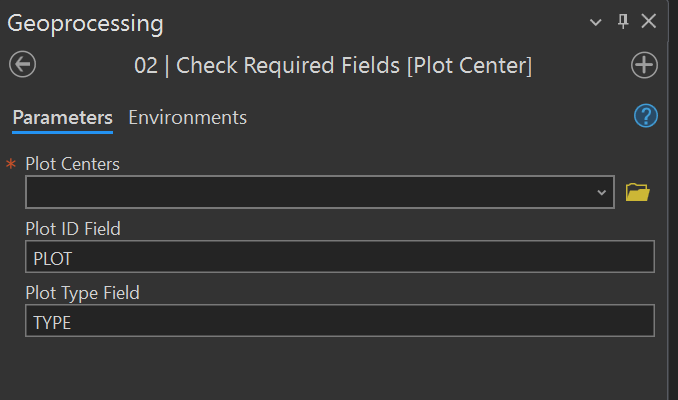Expand the Plot Centers dropdown arrow
The width and height of the screenshot is (678, 400).
(601, 192)
